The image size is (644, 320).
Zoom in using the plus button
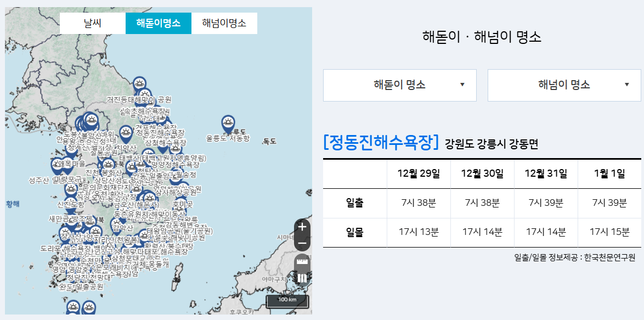tap(301, 226)
